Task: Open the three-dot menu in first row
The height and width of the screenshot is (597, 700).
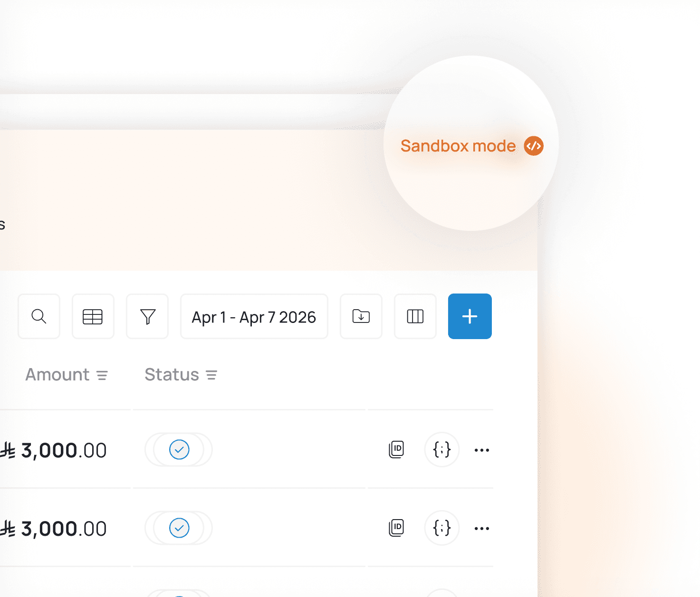Action: coord(482,450)
